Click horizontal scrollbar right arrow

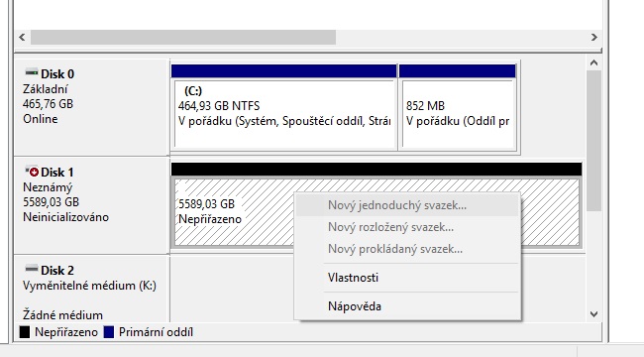tap(593, 38)
